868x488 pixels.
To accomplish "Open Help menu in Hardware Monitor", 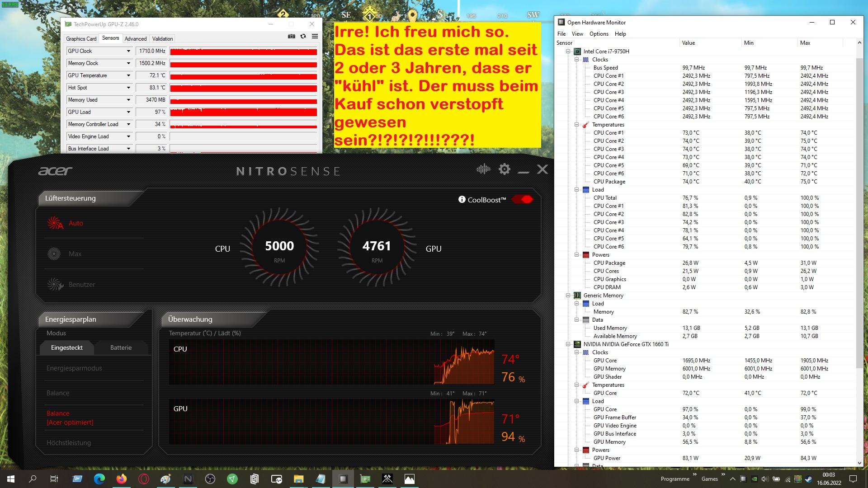I will [x=620, y=34].
